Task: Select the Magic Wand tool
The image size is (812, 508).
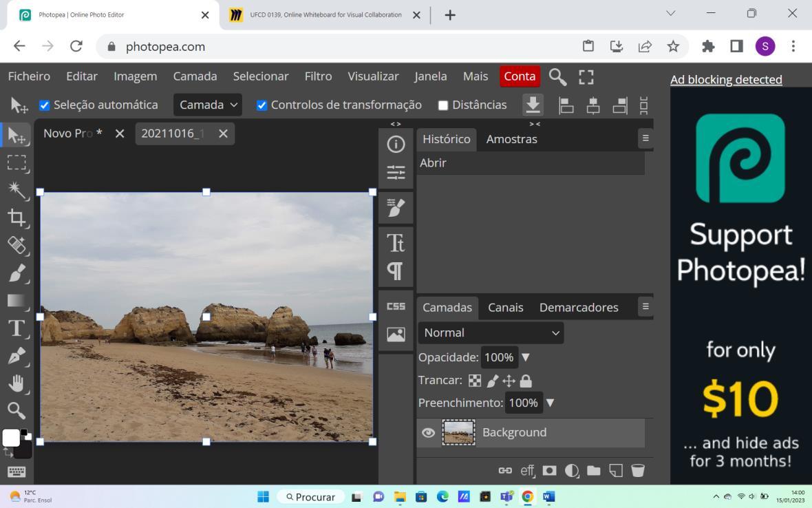Action: coord(17,190)
